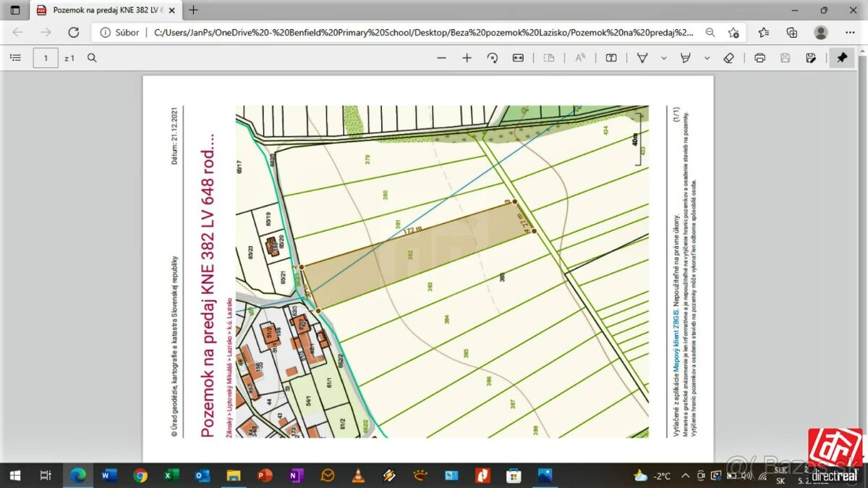This screenshot has height=488, width=868.
Task: Open VLC media player from taskbar
Action: (358, 476)
